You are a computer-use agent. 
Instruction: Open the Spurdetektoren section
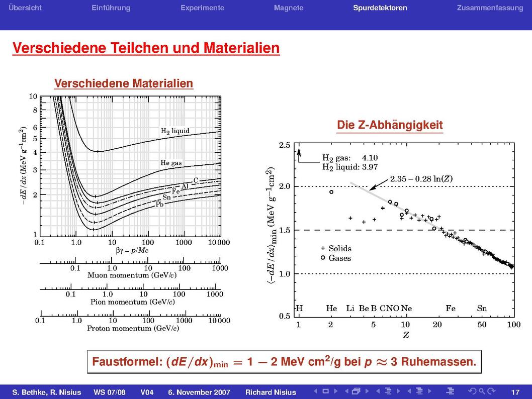pos(380,8)
